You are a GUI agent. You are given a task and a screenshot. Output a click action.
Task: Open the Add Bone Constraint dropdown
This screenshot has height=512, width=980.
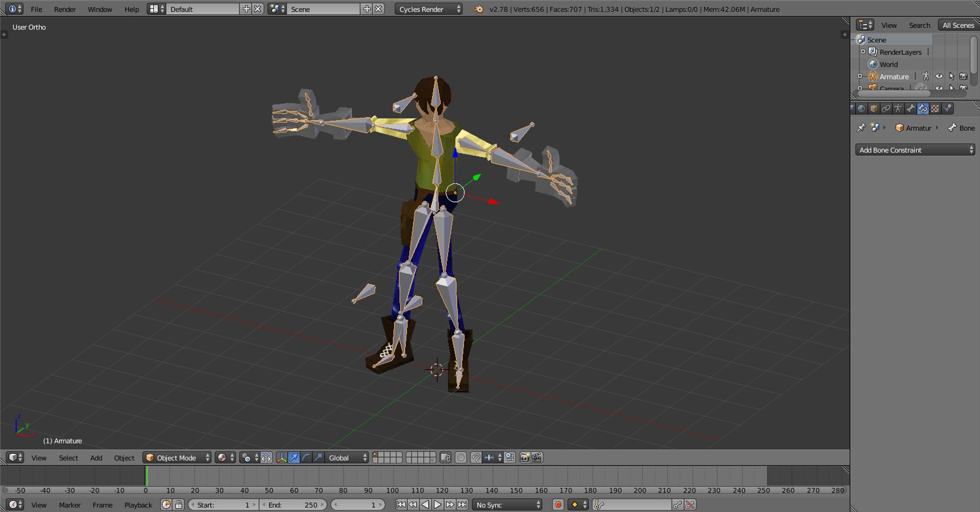(x=915, y=149)
